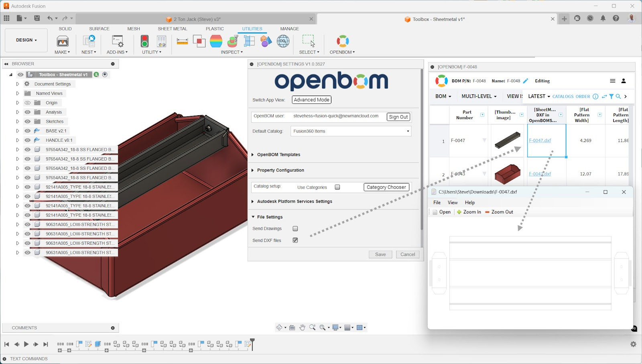Screen dimensions: 642x364
Task: Click the OpenBOM filter funnel icon
Action: coord(611,96)
